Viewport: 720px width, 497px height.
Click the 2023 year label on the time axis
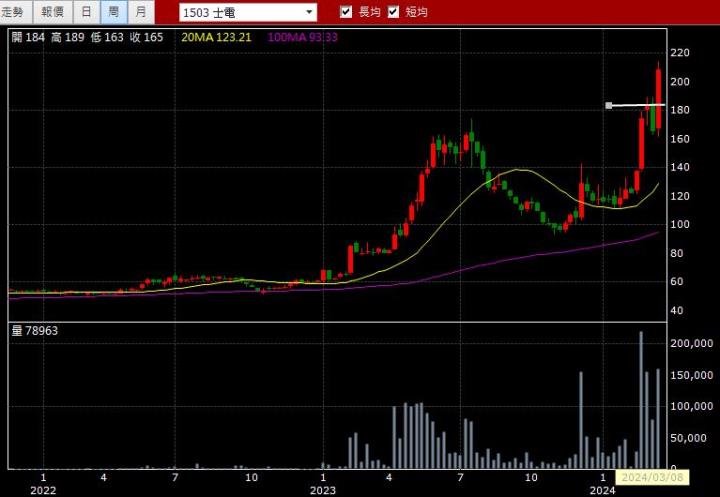click(322, 490)
